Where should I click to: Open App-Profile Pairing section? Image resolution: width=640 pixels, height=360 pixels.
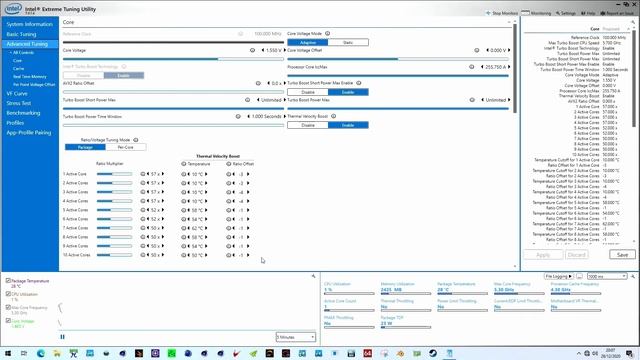(29, 133)
